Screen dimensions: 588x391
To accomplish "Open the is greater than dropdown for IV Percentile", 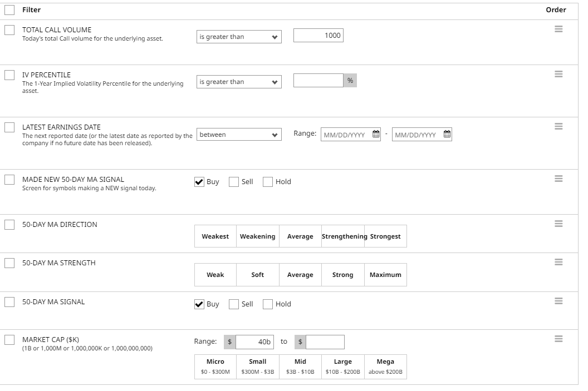I will pyautogui.click(x=238, y=81).
